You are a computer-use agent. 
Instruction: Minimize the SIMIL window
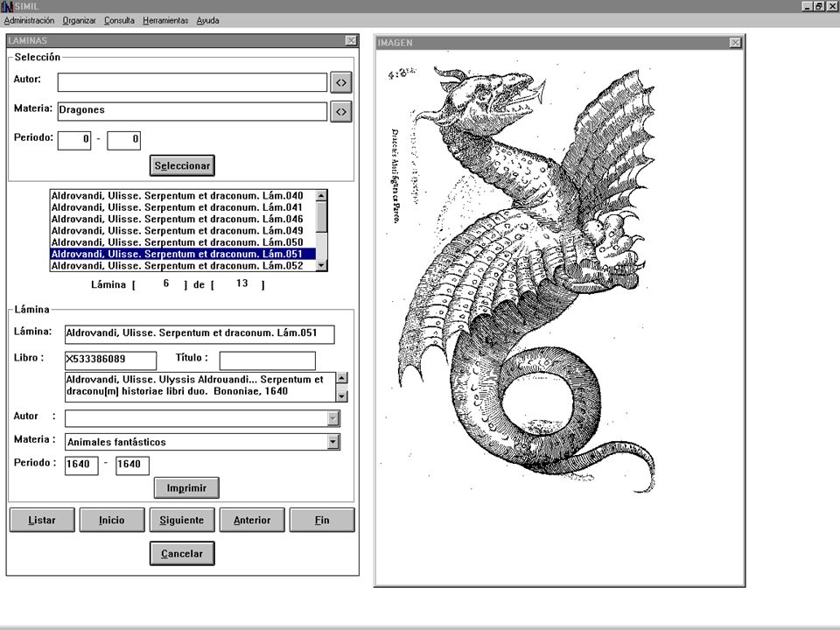pyautogui.click(x=808, y=6)
